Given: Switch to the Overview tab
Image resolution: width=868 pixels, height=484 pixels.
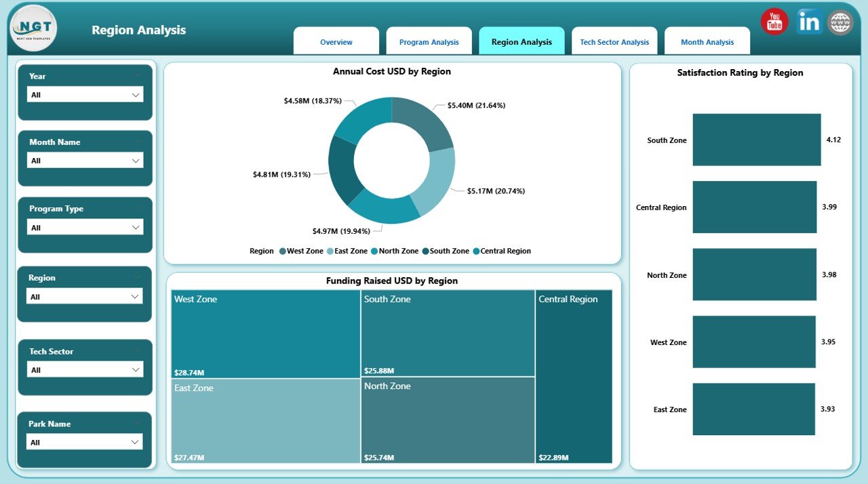Looking at the screenshot, I should [336, 41].
